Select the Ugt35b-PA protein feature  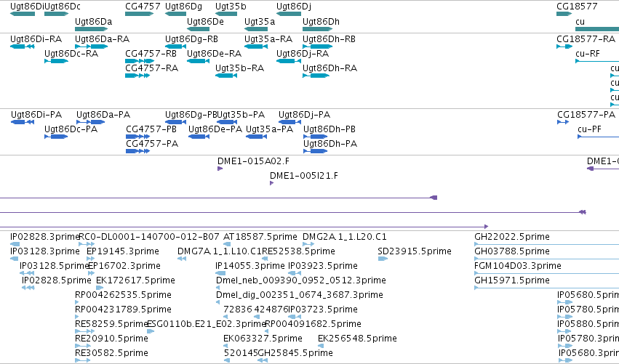[x=228, y=122]
